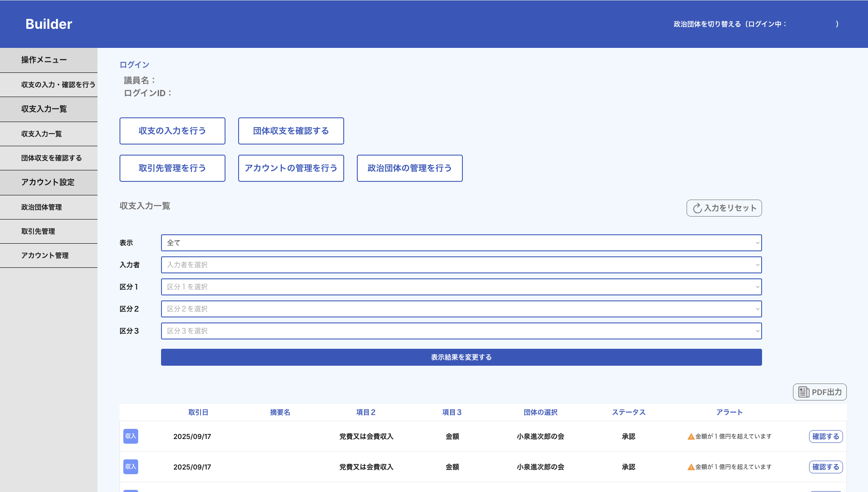This screenshot has width=868, height=492.
Task: Open the 区分３を選択 dropdown
Action: coord(461,331)
